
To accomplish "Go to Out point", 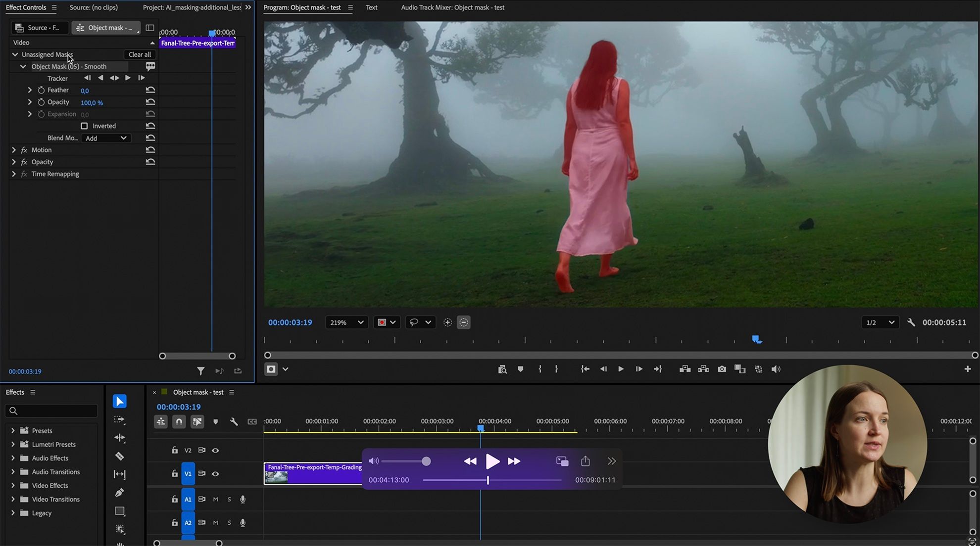I will [x=658, y=369].
